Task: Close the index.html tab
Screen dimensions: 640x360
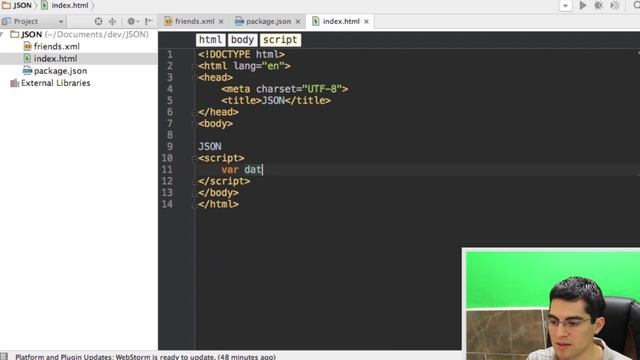Action: click(x=366, y=22)
